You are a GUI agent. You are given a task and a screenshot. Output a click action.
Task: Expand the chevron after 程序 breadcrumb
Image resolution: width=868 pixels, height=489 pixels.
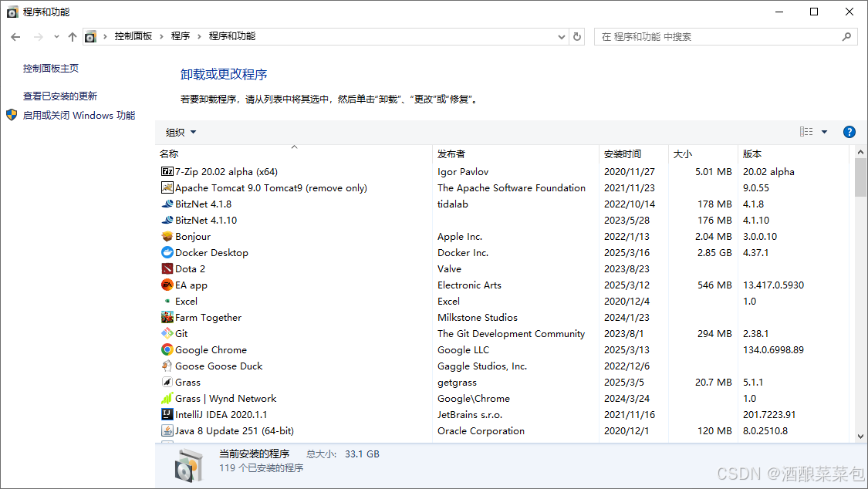[x=199, y=36]
